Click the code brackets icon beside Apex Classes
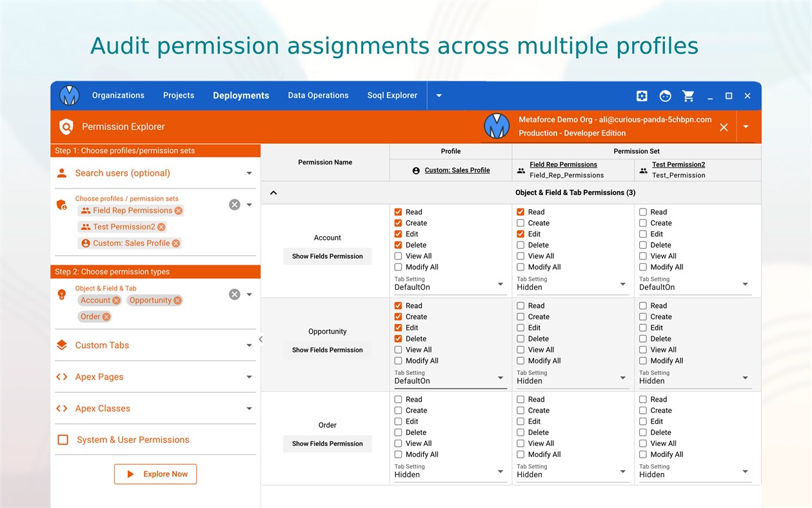This screenshot has height=508, width=812. [62, 409]
